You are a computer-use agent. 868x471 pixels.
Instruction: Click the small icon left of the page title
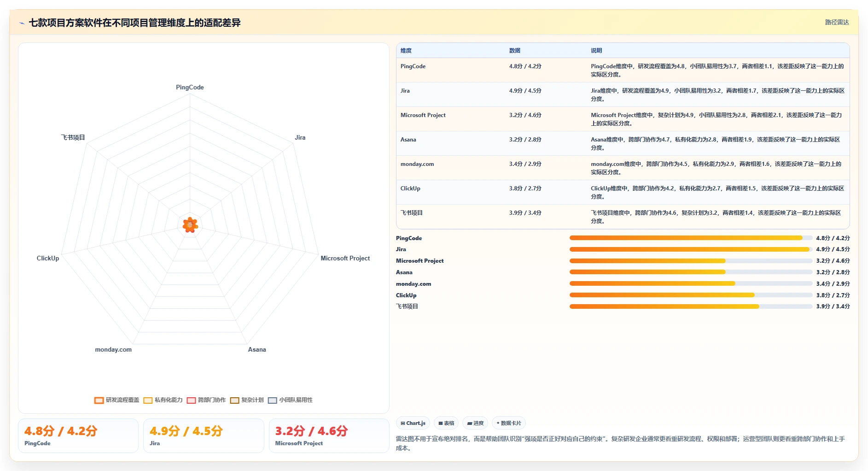[22, 23]
